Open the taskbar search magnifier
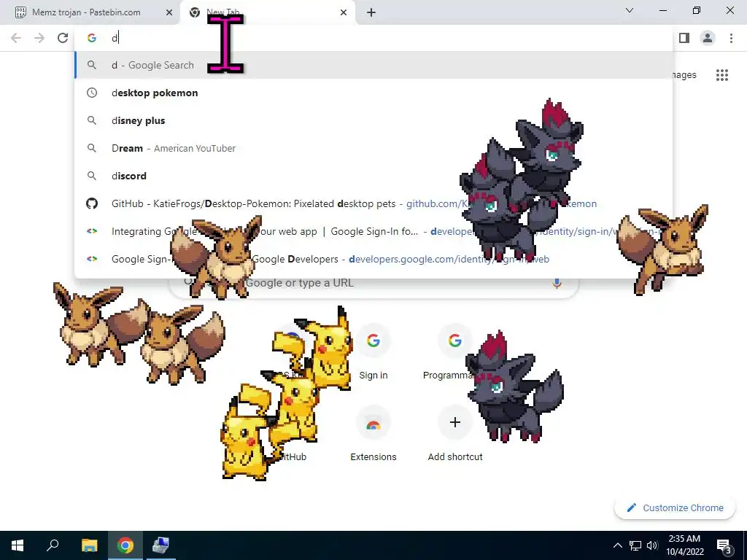The height and width of the screenshot is (560, 747). click(53, 545)
